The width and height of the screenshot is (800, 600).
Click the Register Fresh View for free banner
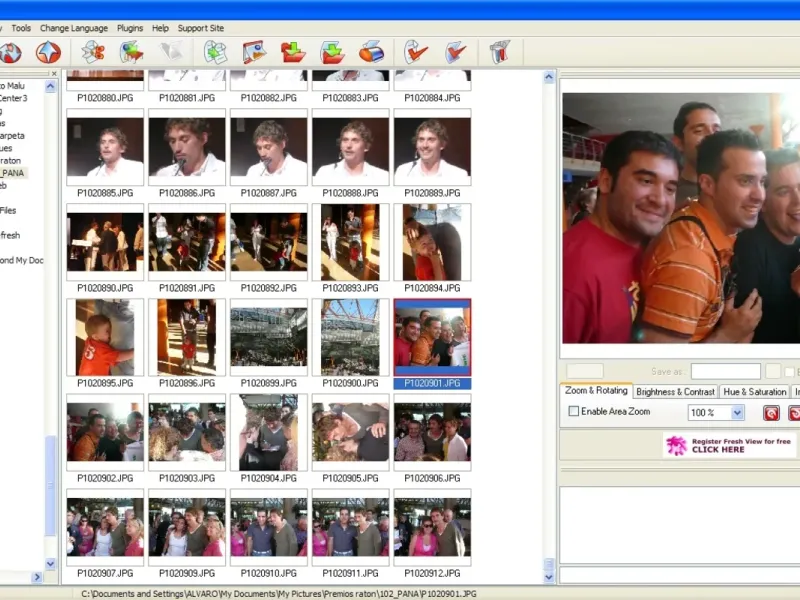click(730, 445)
